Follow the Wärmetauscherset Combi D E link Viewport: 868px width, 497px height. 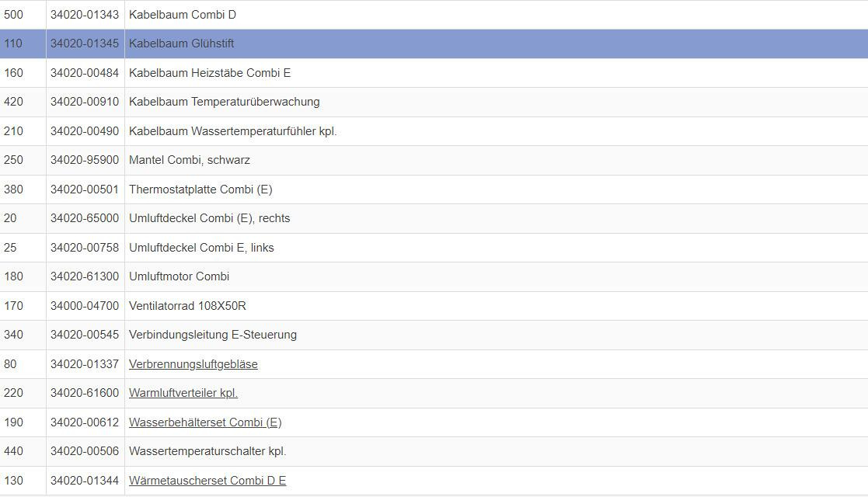(207, 481)
